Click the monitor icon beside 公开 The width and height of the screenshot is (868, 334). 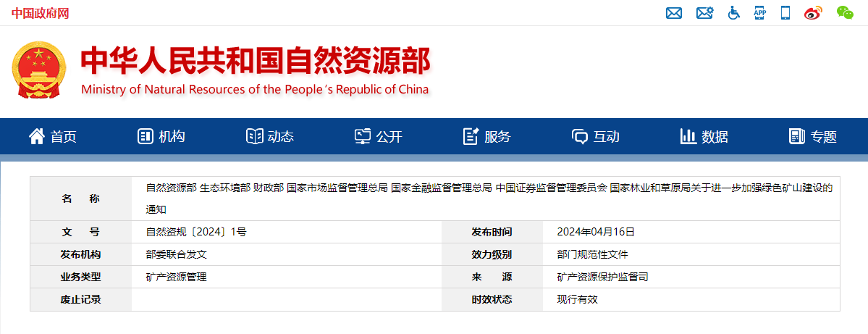pos(363,136)
